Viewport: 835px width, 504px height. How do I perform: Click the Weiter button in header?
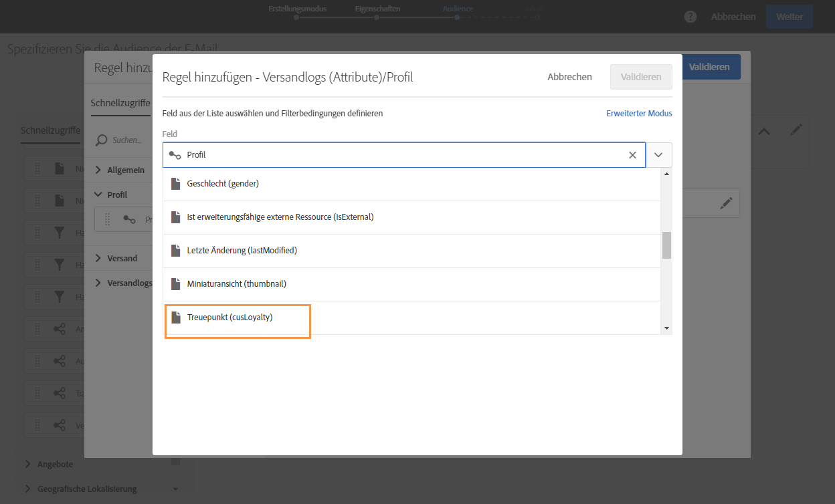(789, 17)
